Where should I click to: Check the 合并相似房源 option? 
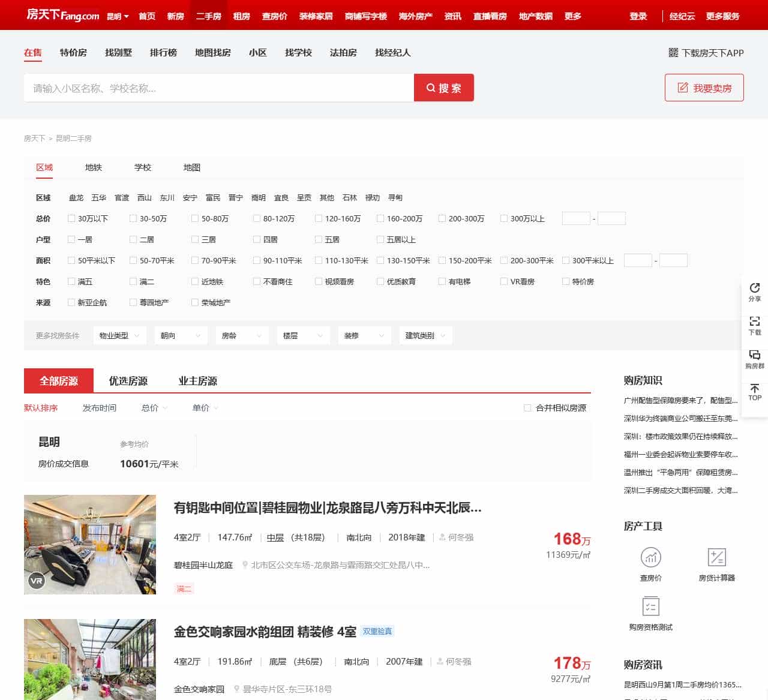click(527, 407)
